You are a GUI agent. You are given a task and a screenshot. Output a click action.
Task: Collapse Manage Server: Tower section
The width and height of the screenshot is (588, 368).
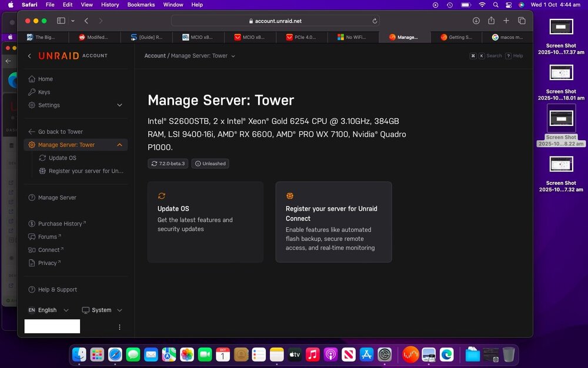pyautogui.click(x=119, y=145)
